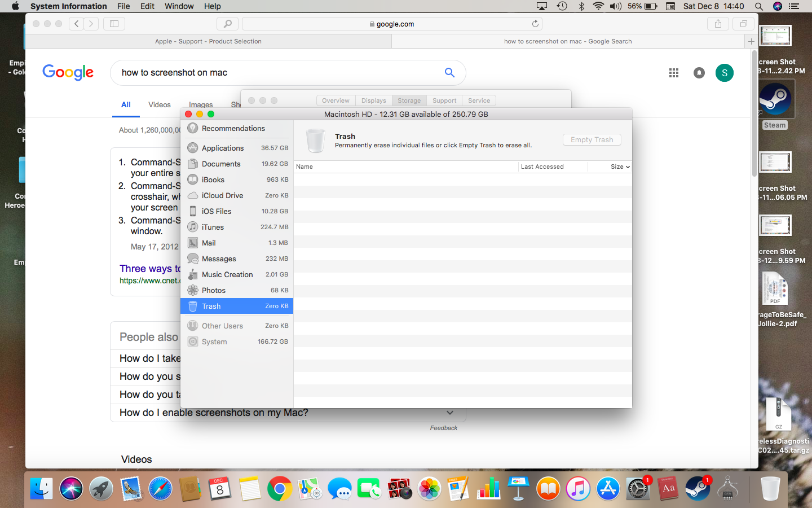Go back in the Safari toolbar
This screenshot has height=508, width=812.
click(x=77, y=24)
